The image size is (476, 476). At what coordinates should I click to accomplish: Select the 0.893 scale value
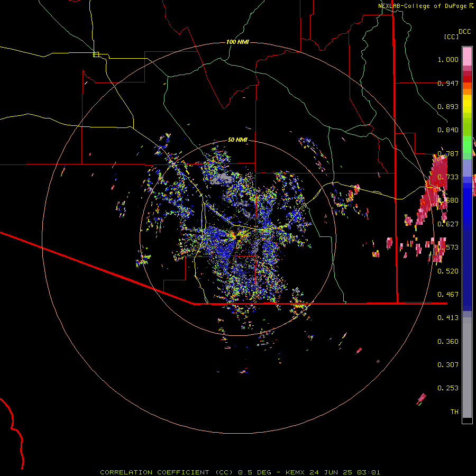(x=448, y=106)
